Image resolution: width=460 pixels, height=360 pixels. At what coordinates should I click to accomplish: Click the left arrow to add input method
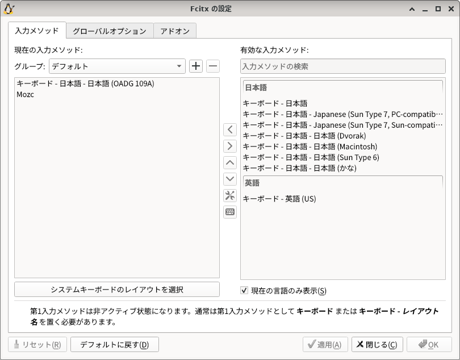(230, 129)
